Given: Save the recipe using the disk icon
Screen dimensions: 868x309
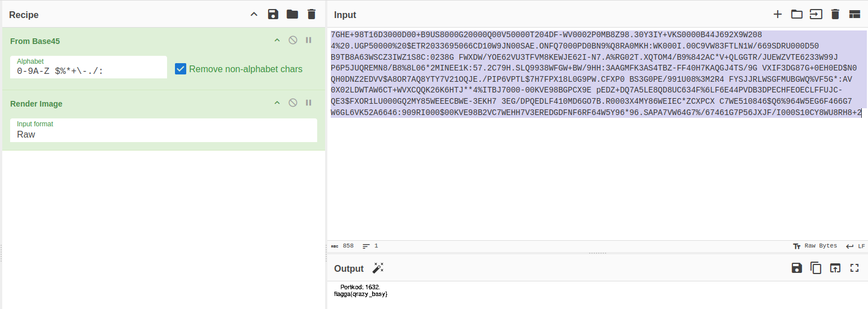Looking at the screenshot, I should coord(273,15).
